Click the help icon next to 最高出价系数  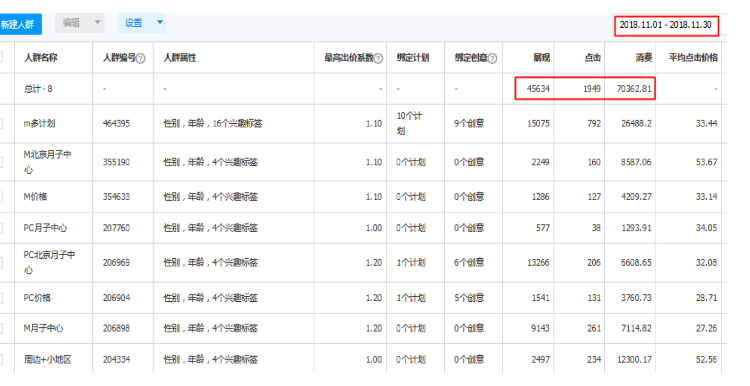[378, 58]
